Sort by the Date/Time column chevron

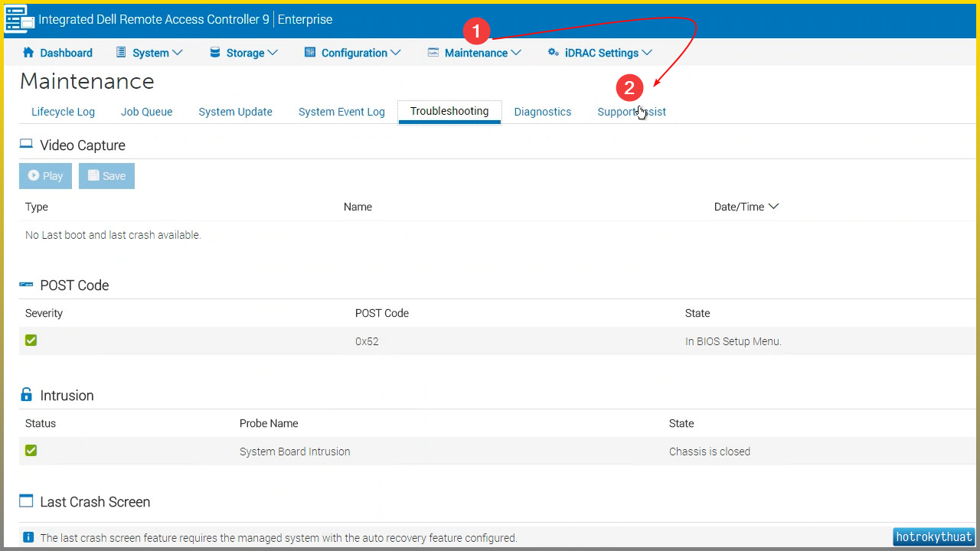773,207
